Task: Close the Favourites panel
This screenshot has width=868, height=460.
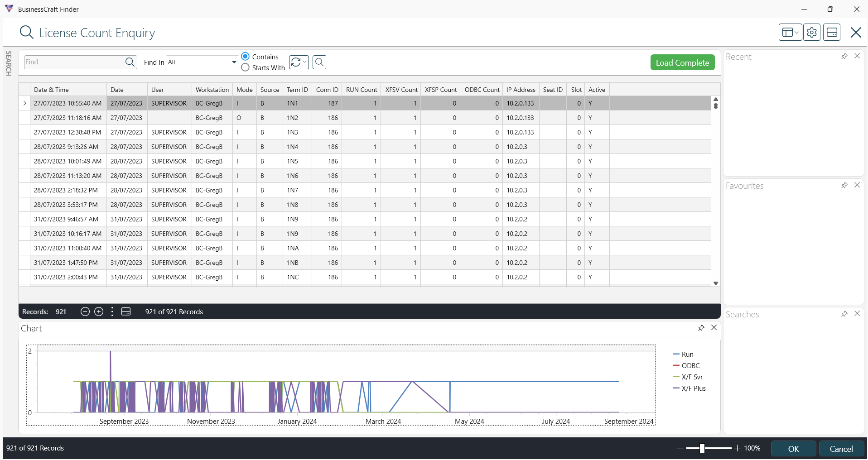Action: pyautogui.click(x=857, y=185)
